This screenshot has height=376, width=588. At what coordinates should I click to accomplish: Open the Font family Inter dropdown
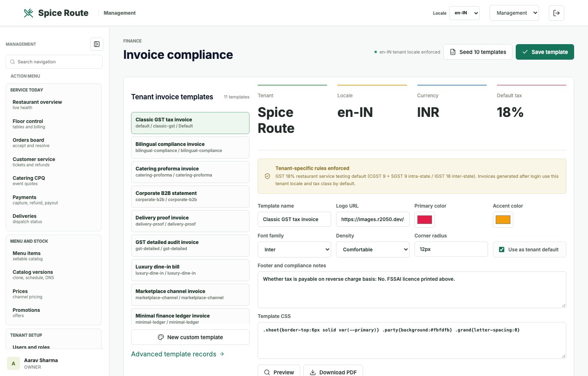point(294,249)
